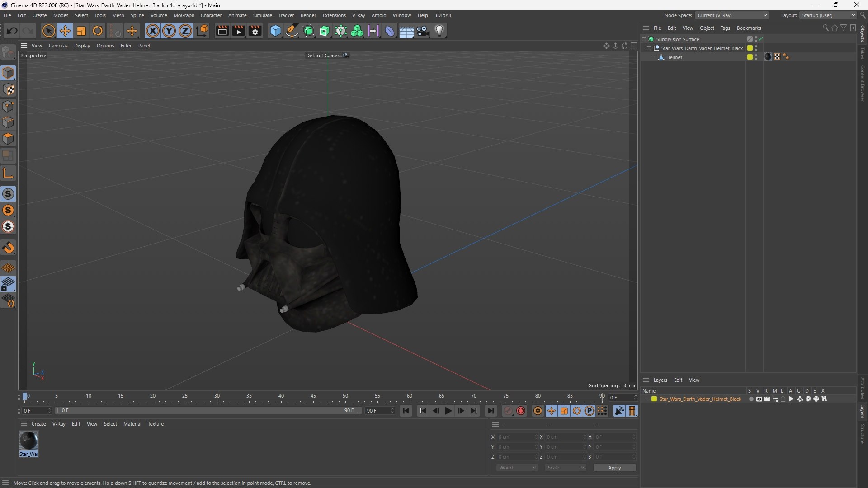Viewport: 868px width, 488px height.
Task: Open the Layout Startup dropdown
Action: (x=828, y=15)
